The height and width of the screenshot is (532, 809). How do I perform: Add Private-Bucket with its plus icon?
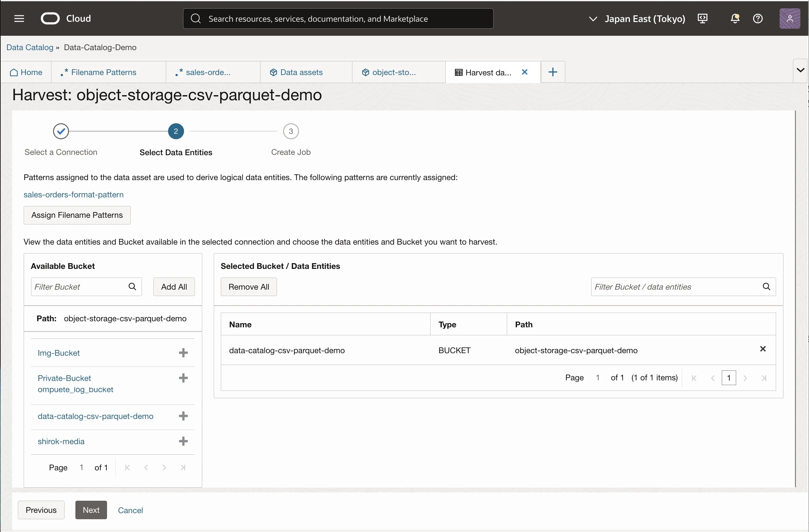pyautogui.click(x=183, y=378)
